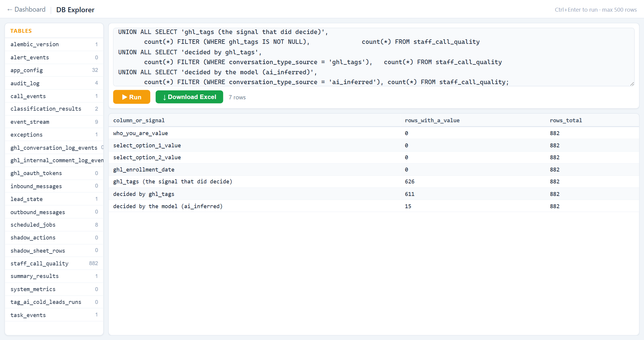
Task: Select the ghl_enrollment_date result row
Action: click(374, 170)
